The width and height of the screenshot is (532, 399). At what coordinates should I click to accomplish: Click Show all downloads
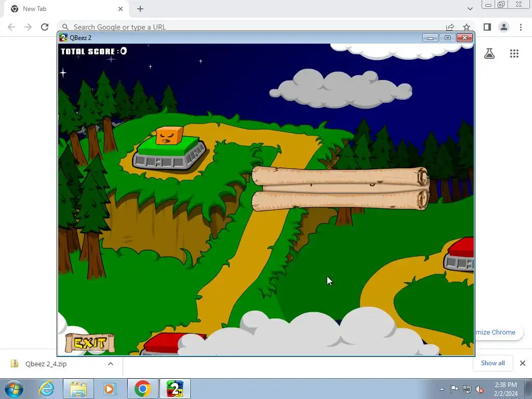click(493, 363)
